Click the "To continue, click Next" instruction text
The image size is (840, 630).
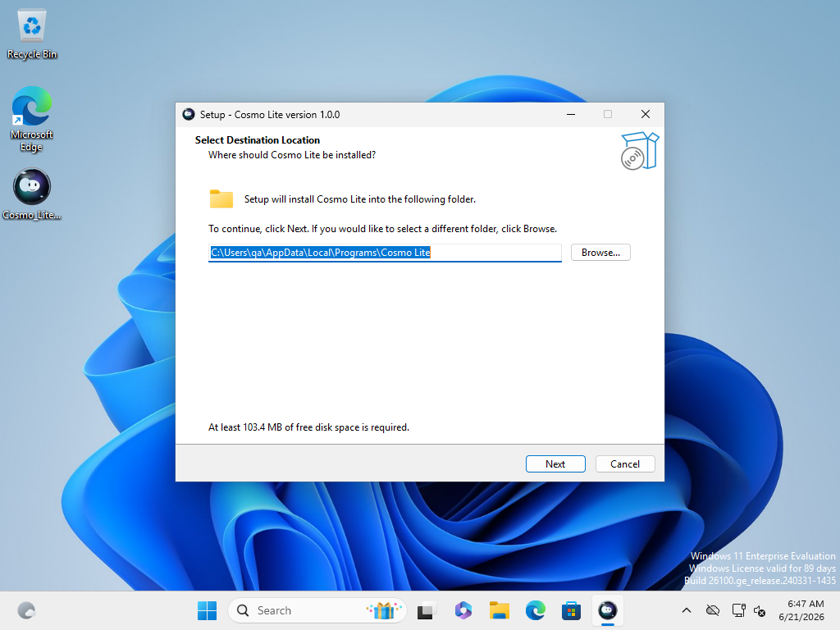coord(382,229)
